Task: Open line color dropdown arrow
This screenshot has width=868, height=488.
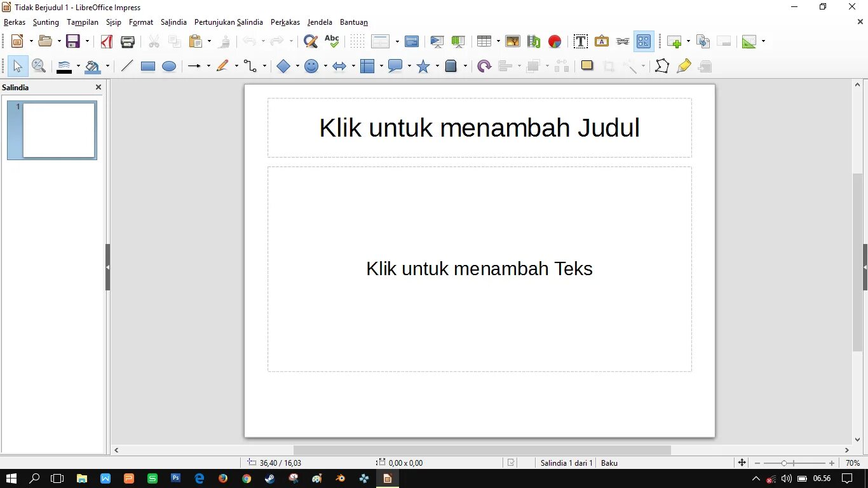Action: click(78, 66)
